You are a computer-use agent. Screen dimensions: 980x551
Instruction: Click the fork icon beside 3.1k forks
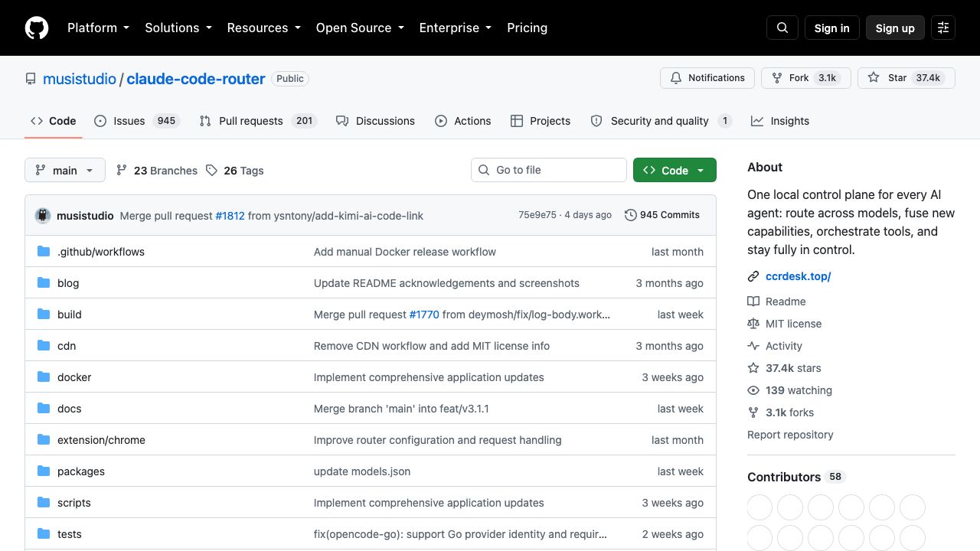(753, 412)
